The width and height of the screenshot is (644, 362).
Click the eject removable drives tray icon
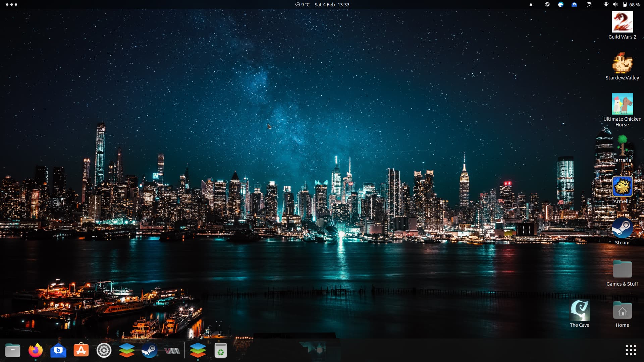(531, 5)
